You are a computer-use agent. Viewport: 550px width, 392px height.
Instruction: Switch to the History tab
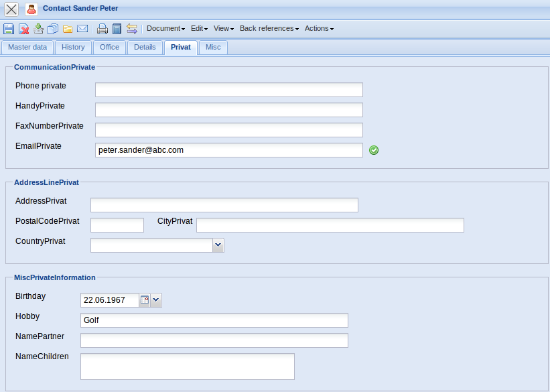pos(73,48)
